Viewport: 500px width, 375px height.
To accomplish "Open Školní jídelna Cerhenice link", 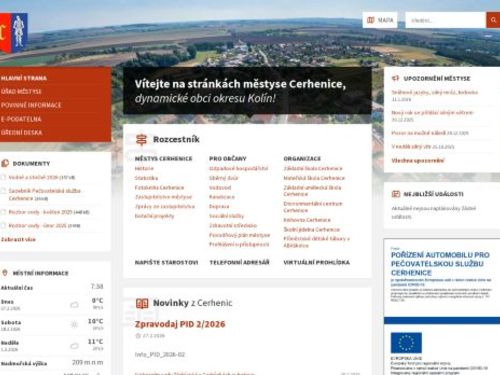I will point(312,230).
